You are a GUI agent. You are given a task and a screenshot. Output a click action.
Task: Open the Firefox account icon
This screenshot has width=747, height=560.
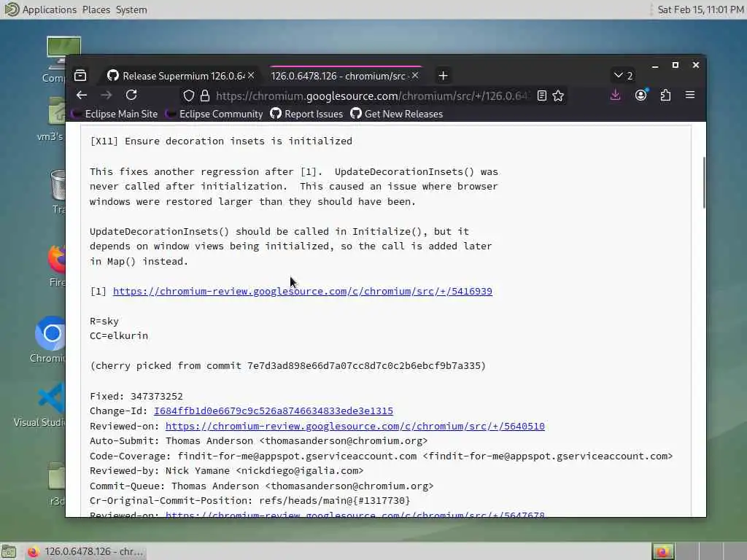641,95
